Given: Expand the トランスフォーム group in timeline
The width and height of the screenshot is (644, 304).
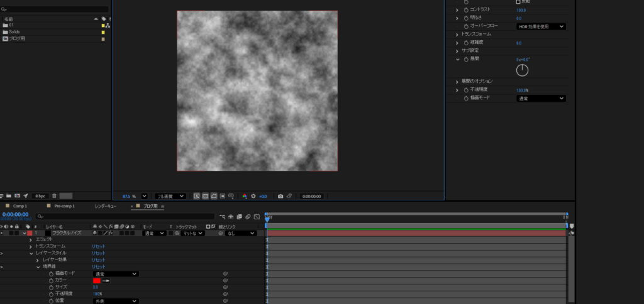Looking at the screenshot, I should click(x=31, y=246).
